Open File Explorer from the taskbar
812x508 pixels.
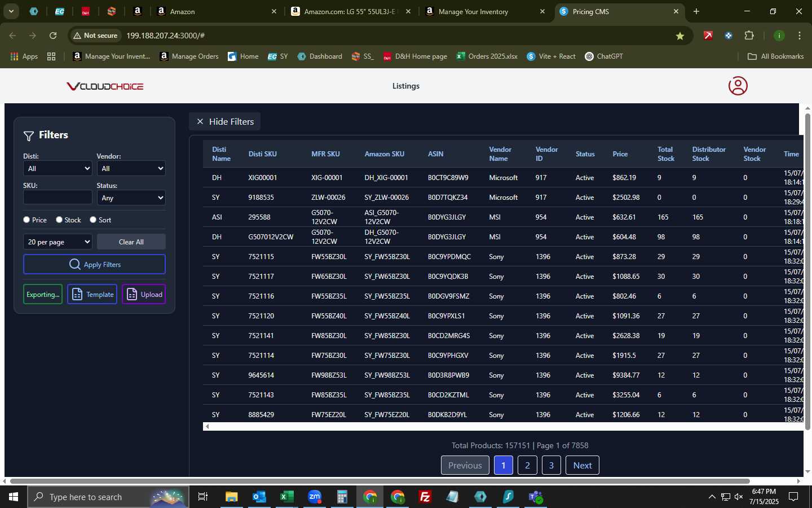click(231, 497)
